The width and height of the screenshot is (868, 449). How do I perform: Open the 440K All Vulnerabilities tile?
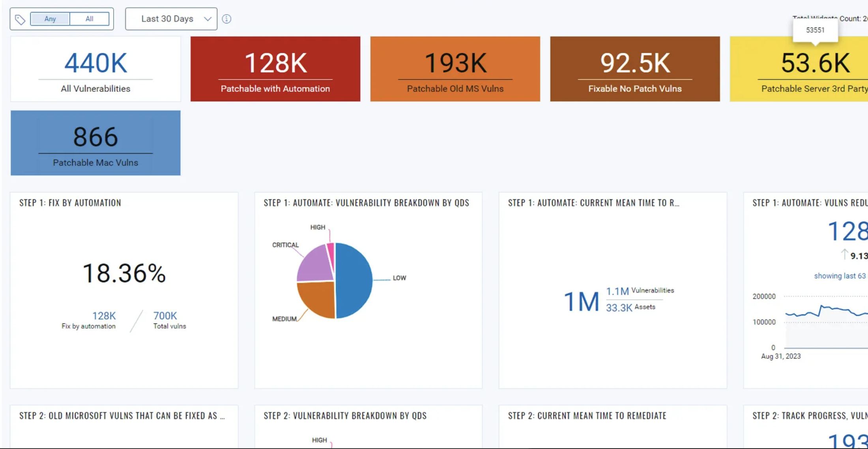click(95, 69)
